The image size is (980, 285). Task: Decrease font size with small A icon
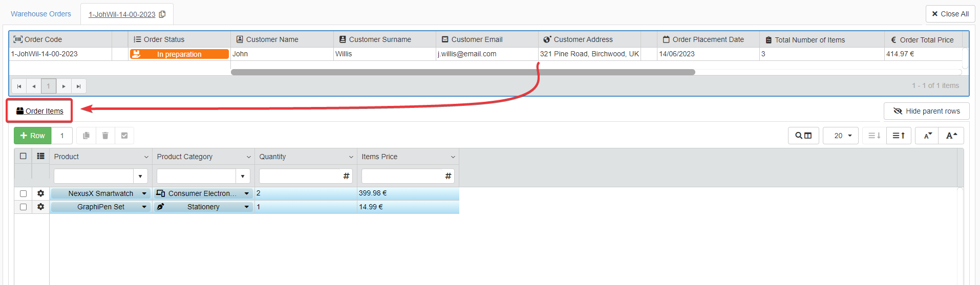click(927, 136)
